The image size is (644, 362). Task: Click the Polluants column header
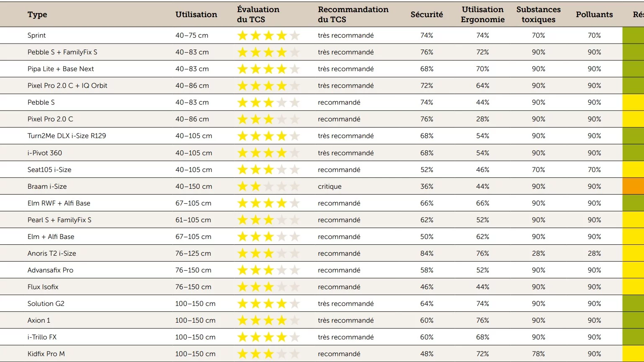click(x=594, y=15)
